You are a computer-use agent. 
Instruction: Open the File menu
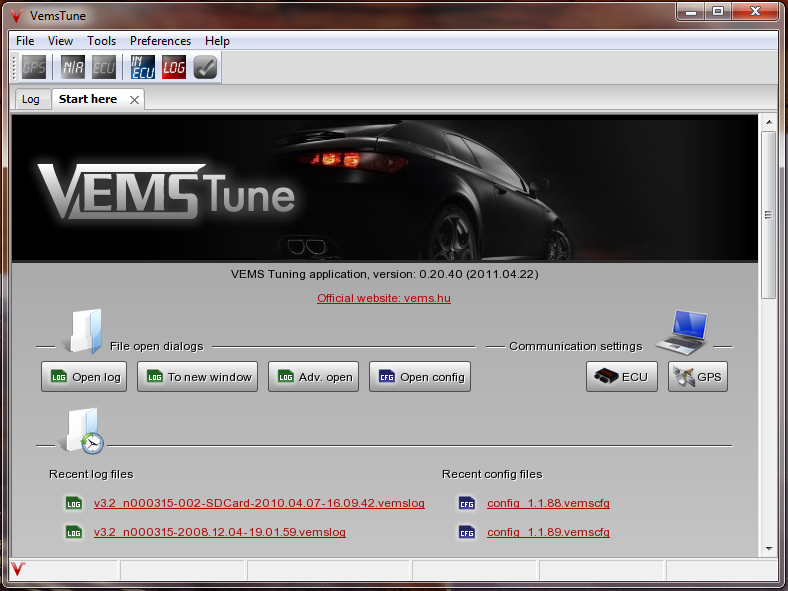click(25, 41)
